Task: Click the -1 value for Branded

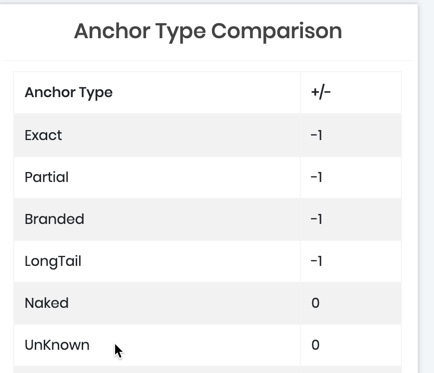Action: tap(316, 219)
